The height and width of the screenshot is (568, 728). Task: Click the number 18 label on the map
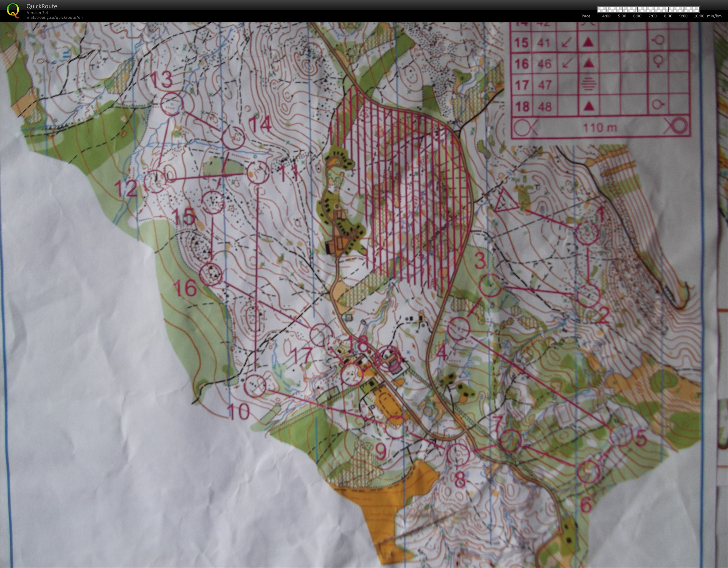[358, 344]
